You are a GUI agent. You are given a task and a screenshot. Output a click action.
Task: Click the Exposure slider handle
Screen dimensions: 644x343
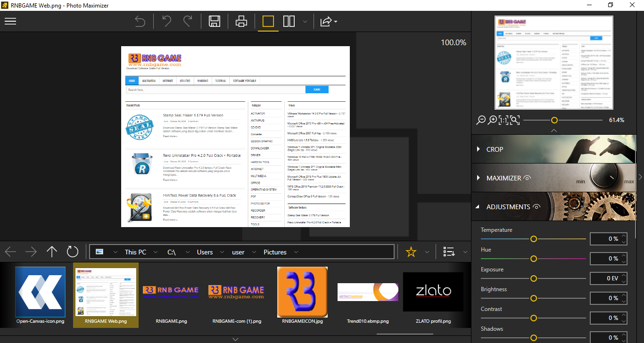[x=534, y=278]
